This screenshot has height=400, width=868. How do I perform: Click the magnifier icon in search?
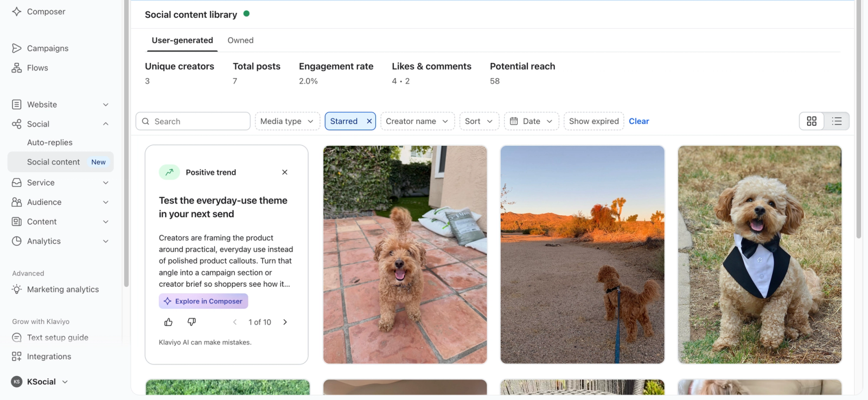pyautogui.click(x=145, y=121)
